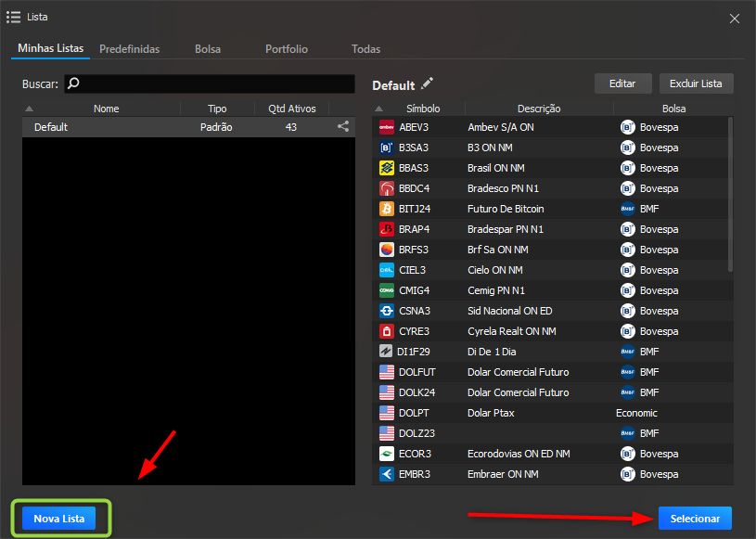This screenshot has width=756, height=539.
Task: Click the CIEL3 Cielo logo icon
Action: (387, 270)
